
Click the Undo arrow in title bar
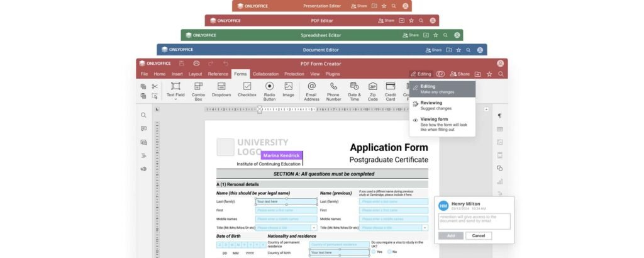[x=226, y=64]
